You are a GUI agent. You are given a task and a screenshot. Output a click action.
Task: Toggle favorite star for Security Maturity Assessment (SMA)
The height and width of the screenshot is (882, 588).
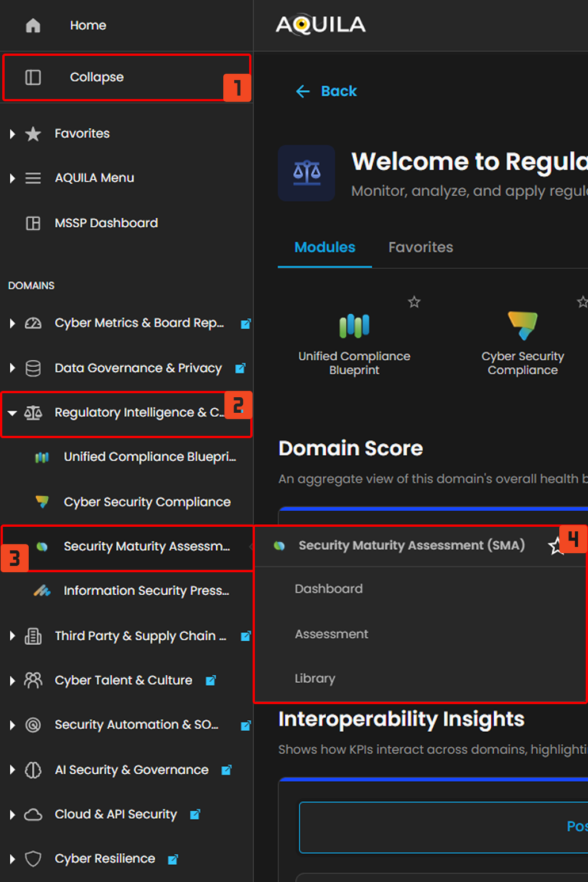coord(556,546)
